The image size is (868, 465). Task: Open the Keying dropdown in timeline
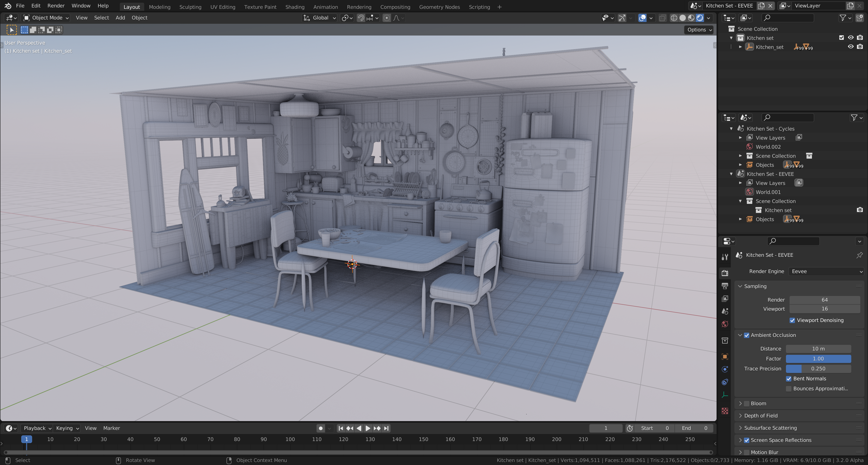[67, 428]
